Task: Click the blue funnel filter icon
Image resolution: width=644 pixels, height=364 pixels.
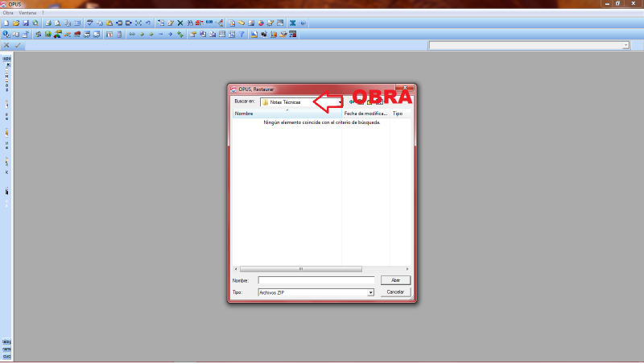Action: point(242,35)
